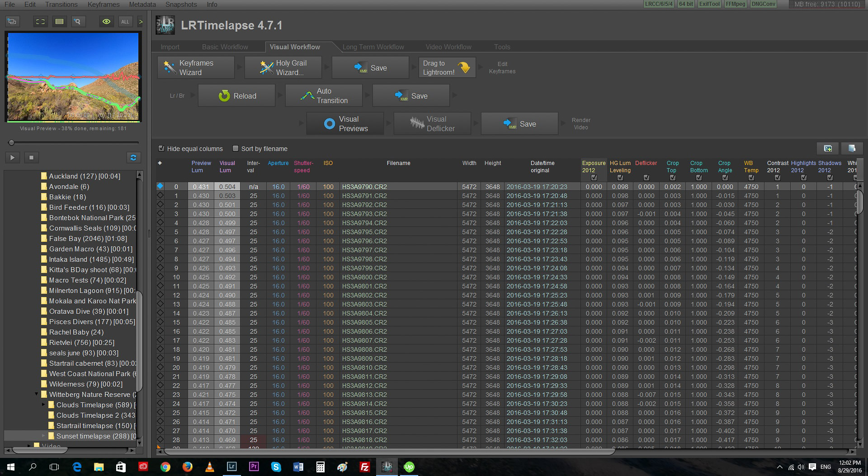868x476 pixels.
Task: Click the folder tree vertical scrollbar
Action: [x=139, y=341]
